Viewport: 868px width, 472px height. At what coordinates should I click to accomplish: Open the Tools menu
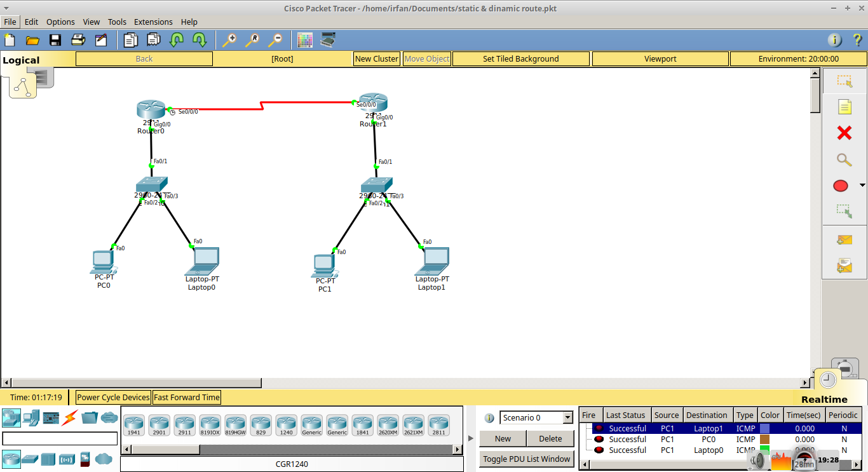[x=117, y=22]
